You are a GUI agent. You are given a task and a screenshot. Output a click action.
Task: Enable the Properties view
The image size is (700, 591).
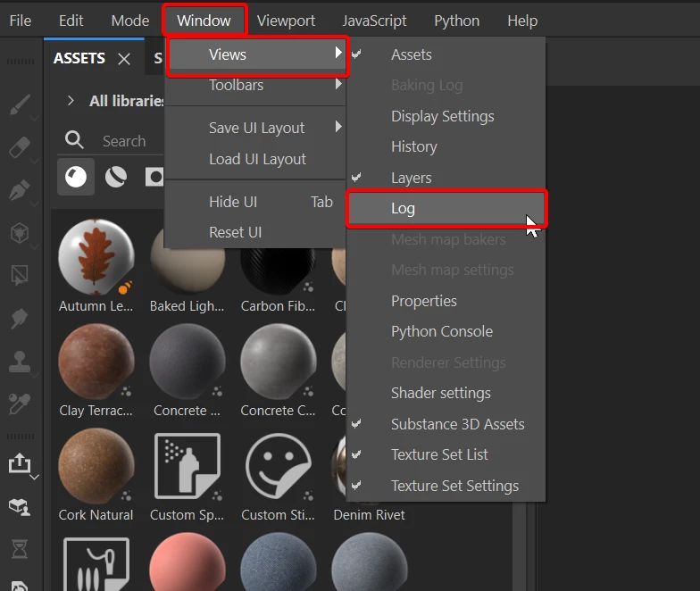(x=446, y=301)
